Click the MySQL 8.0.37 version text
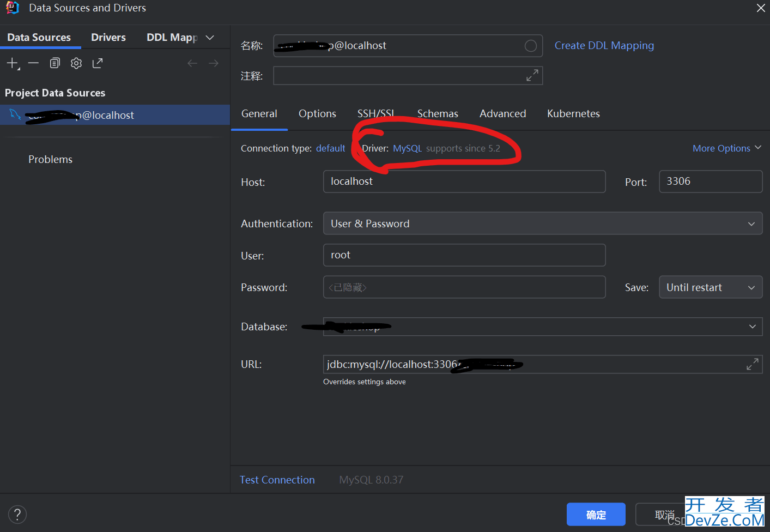This screenshot has width=770, height=532. [371, 480]
